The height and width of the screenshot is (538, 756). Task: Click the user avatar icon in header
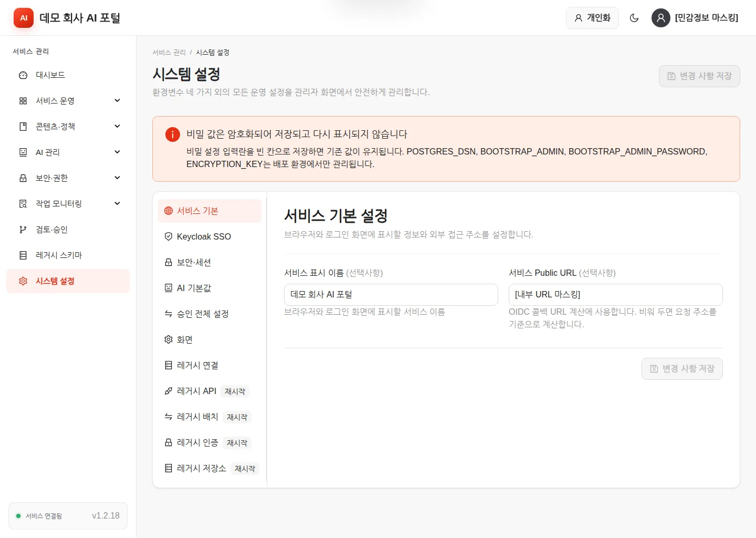[x=660, y=18]
